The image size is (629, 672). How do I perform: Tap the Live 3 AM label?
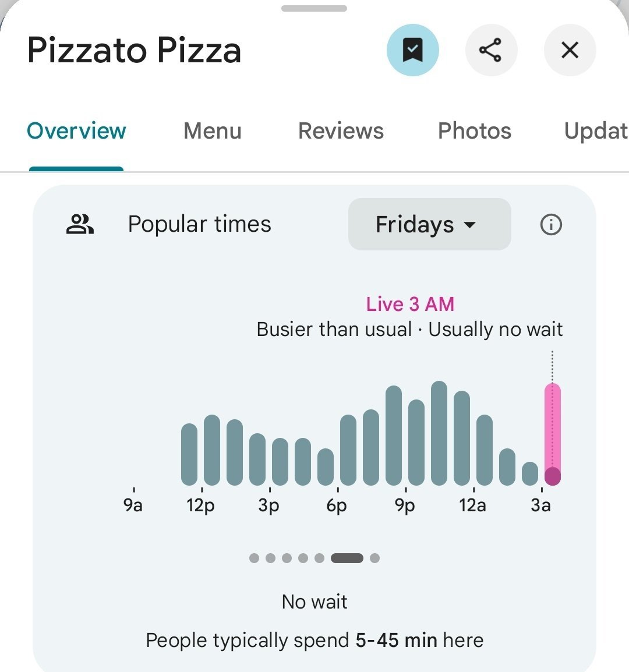tap(410, 304)
